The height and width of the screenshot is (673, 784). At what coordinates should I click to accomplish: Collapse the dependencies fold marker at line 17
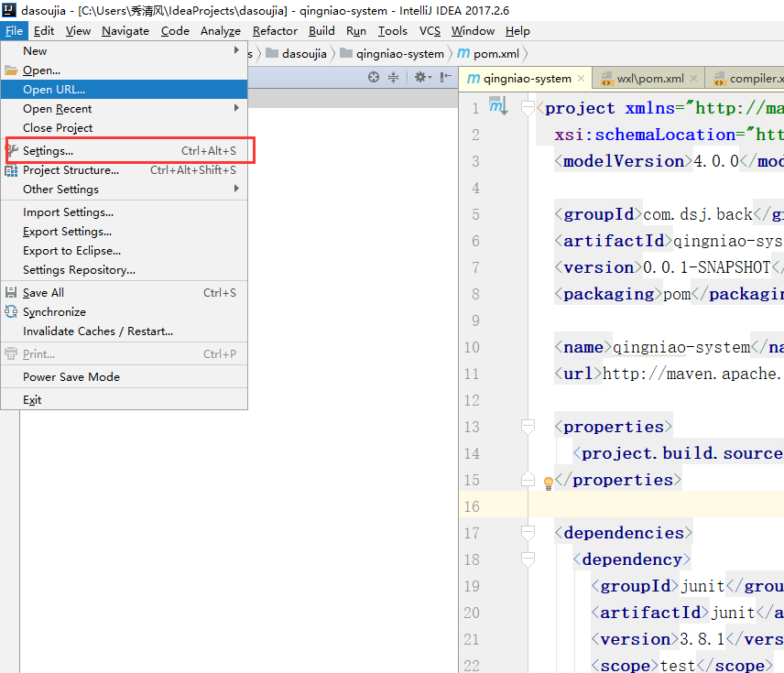point(528,533)
